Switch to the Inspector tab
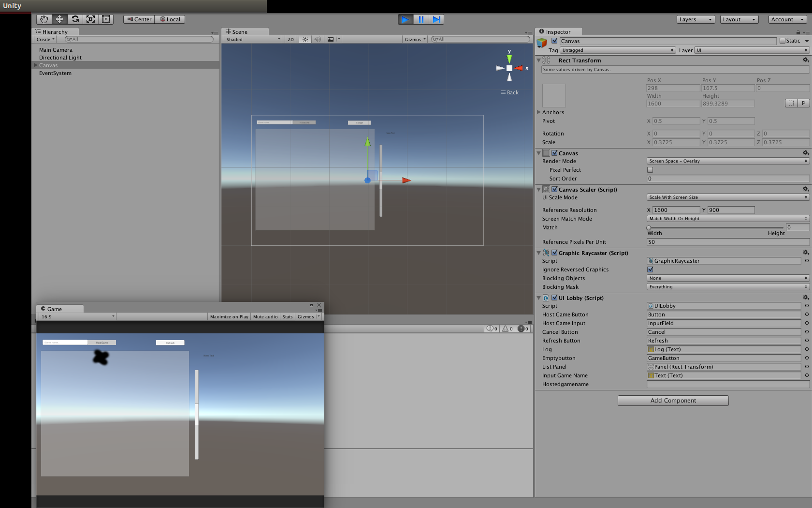The height and width of the screenshot is (508, 812). [558, 32]
